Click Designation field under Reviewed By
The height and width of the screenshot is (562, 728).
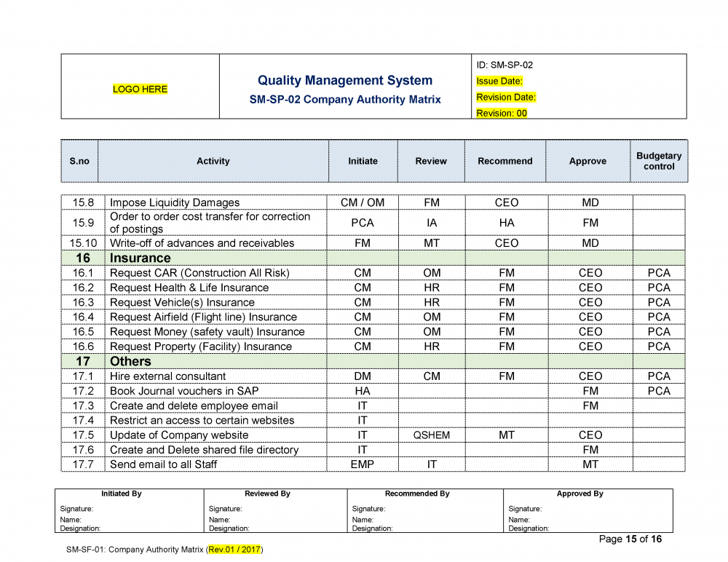tap(229, 529)
